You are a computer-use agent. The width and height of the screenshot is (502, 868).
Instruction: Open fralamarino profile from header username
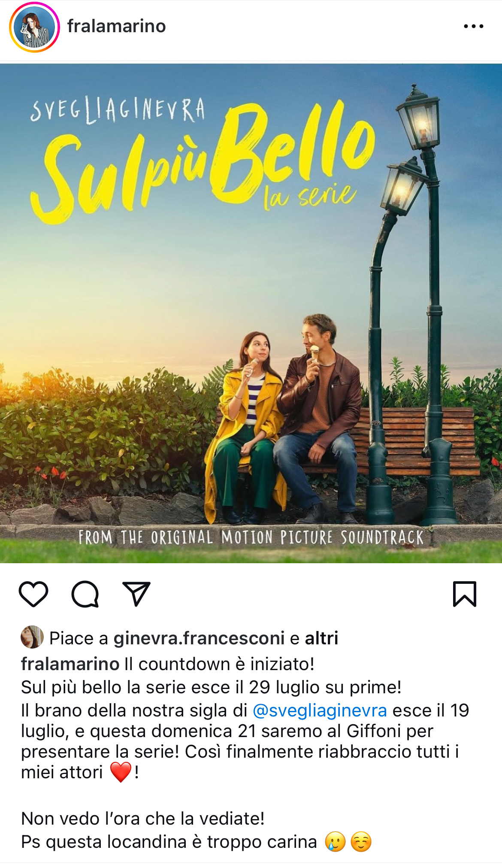[x=116, y=26]
